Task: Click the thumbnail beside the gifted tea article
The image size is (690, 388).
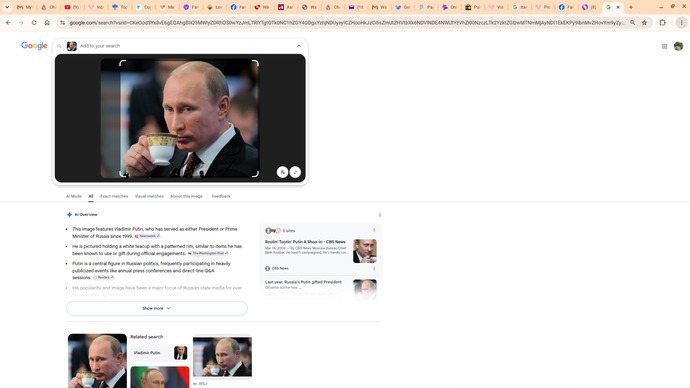Action: [365, 289]
